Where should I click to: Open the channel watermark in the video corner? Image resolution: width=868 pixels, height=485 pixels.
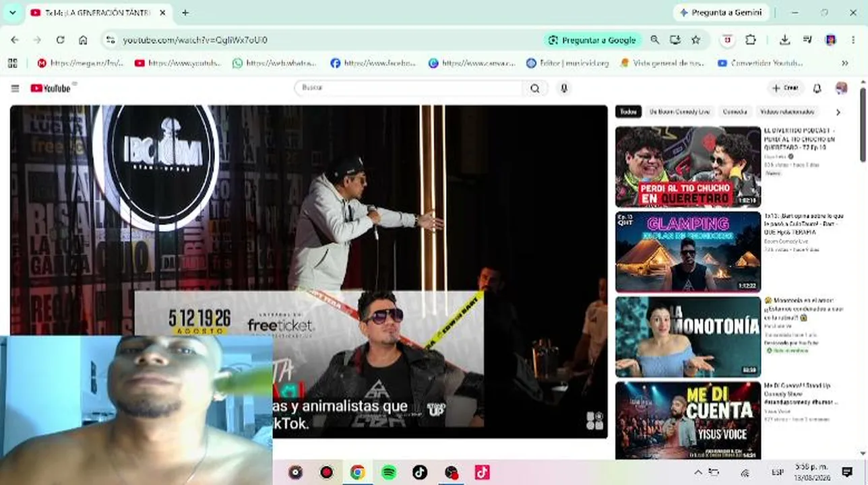click(x=595, y=421)
